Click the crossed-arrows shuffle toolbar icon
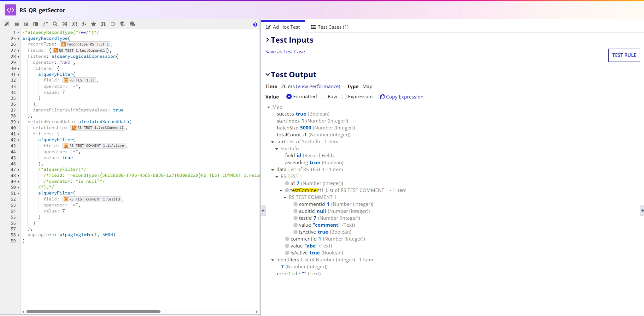 [65, 24]
